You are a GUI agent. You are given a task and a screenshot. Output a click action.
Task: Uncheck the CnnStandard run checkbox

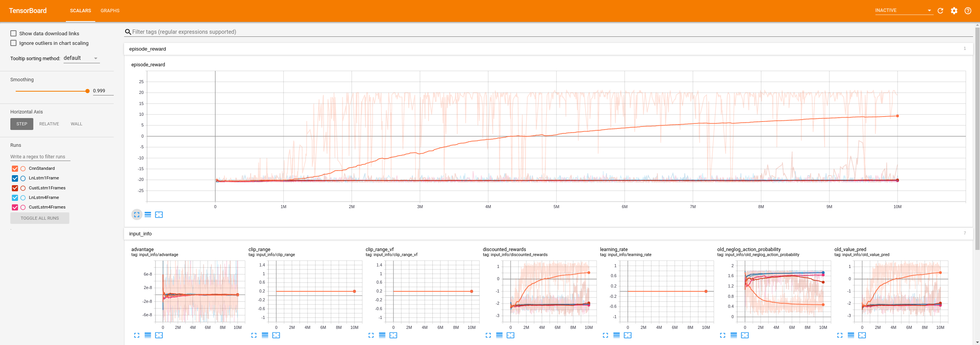15,169
